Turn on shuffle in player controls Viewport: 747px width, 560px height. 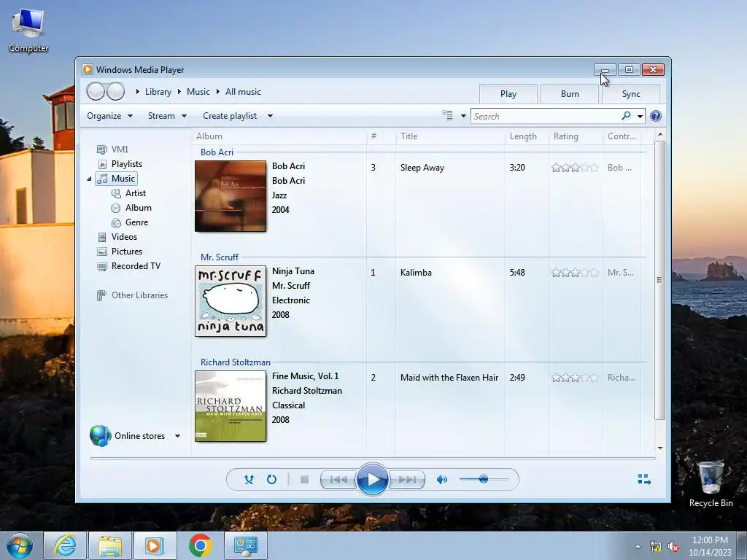click(249, 480)
